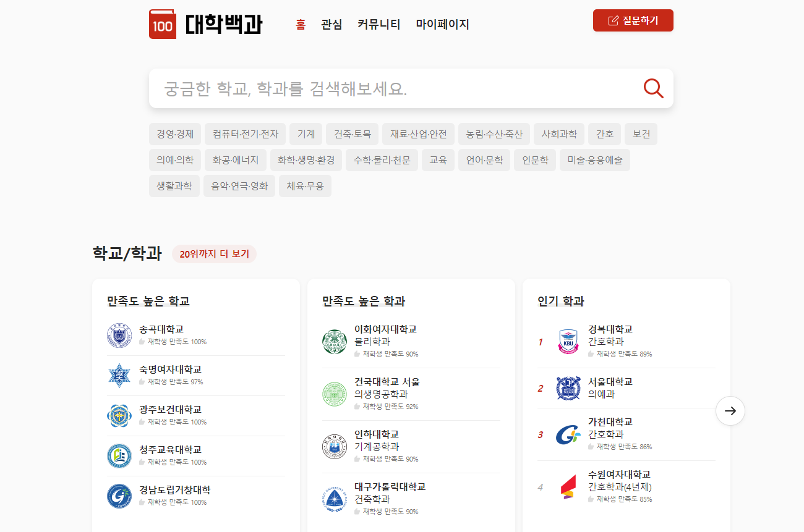
Task: Click the search magnifier icon
Action: tap(653, 88)
